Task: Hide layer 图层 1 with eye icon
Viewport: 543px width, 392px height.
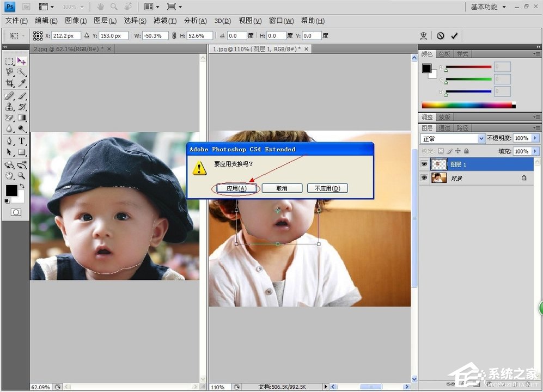Action: click(x=424, y=164)
